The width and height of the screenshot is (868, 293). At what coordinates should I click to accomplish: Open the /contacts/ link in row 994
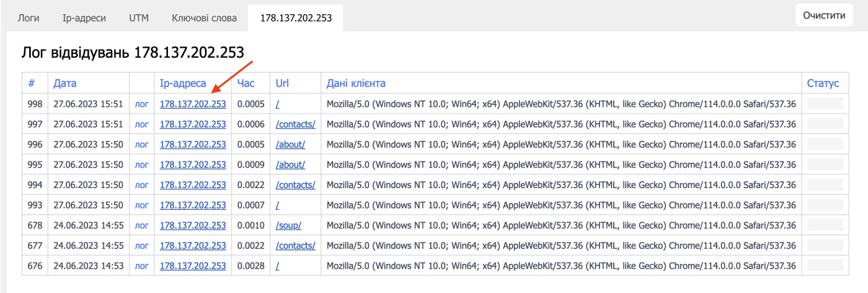tap(295, 185)
